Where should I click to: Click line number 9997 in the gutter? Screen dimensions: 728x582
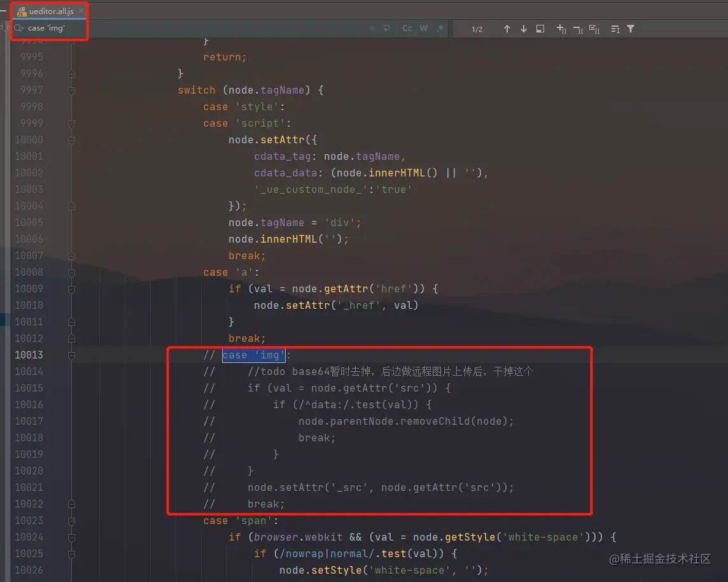pyautogui.click(x=32, y=90)
